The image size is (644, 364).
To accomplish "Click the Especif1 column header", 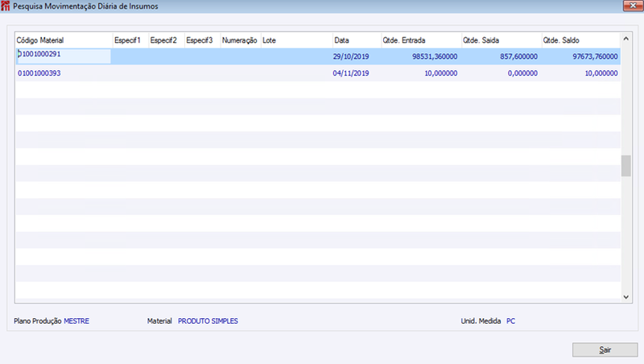I will (x=130, y=40).
